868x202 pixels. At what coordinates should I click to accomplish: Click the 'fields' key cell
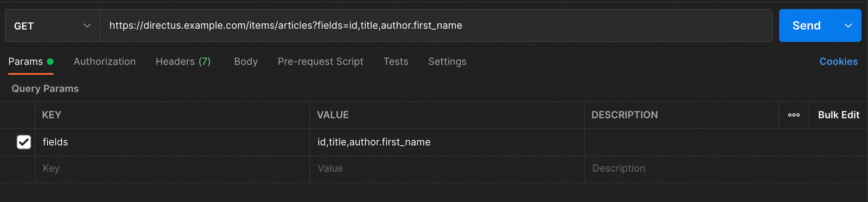click(x=173, y=142)
